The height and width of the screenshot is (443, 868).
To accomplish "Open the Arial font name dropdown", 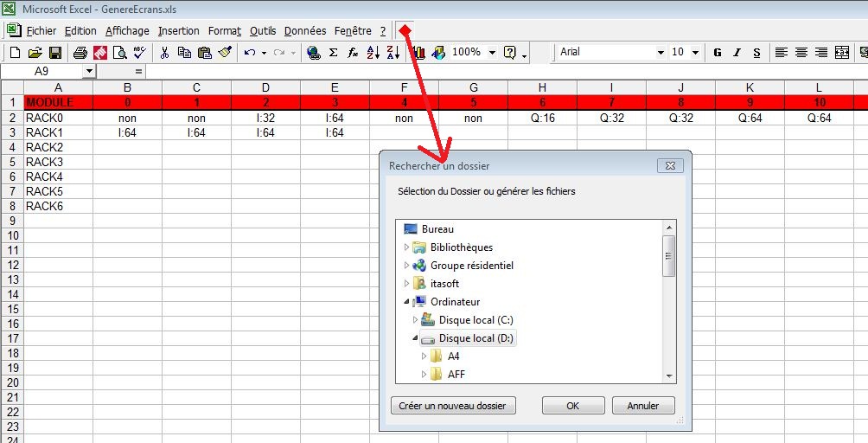I will click(661, 53).
